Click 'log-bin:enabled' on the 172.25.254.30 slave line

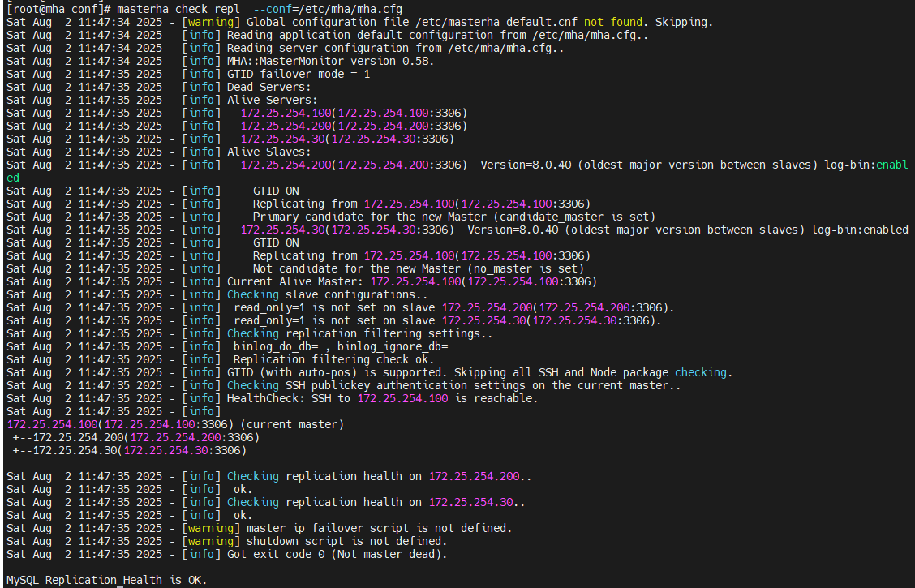[x=860, y=230]
